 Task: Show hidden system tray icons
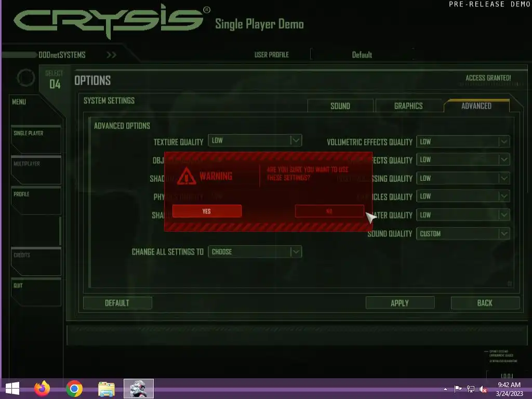click(x=445, y=389)
